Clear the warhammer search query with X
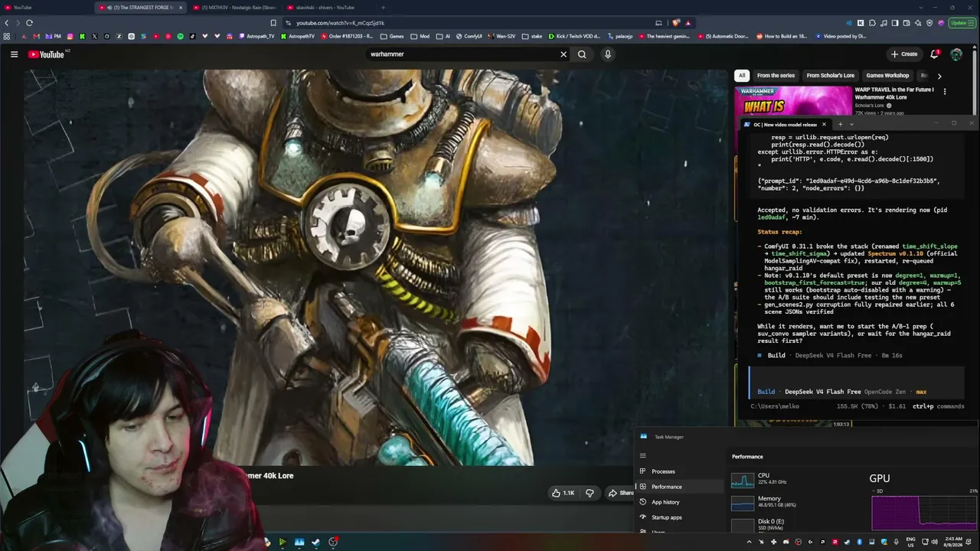The width and height of the screenshot is (980, 551). point(563,54)
